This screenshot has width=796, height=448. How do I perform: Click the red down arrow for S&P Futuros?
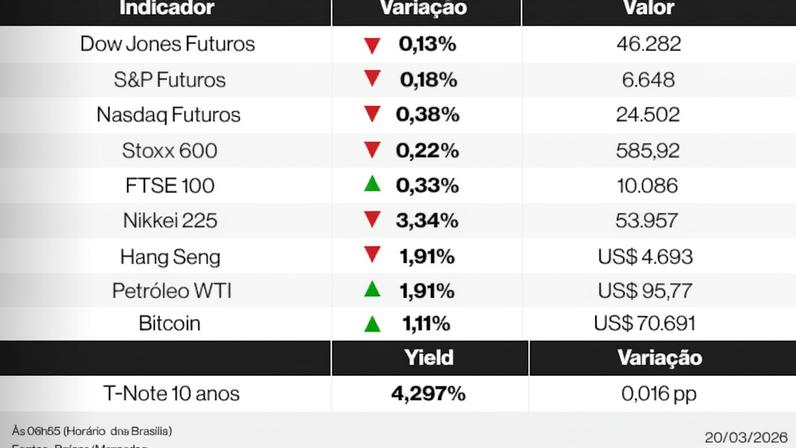(372, 79)
